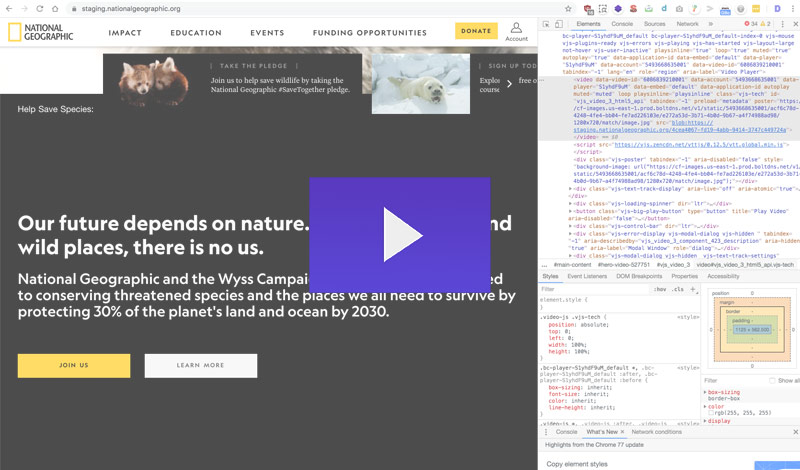Open the browser home page icon
This screenshot has height=470, width=800.
tap(55, 9)
